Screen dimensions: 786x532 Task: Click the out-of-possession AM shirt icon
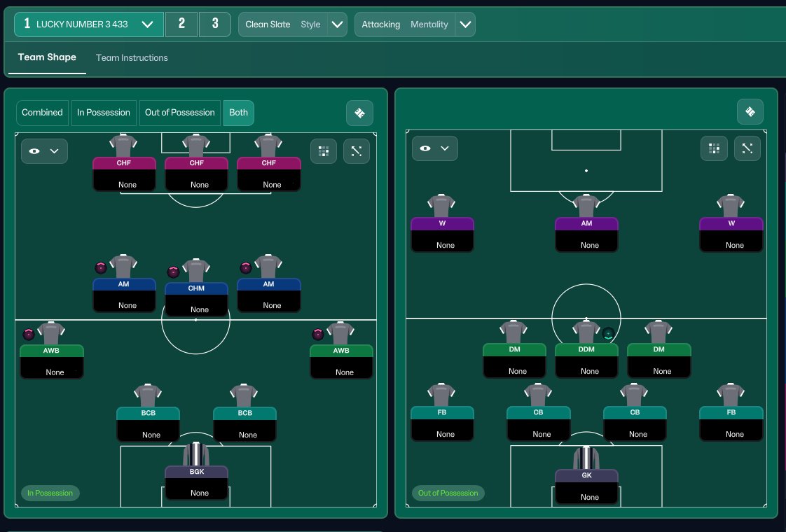(x=586, y=206)
